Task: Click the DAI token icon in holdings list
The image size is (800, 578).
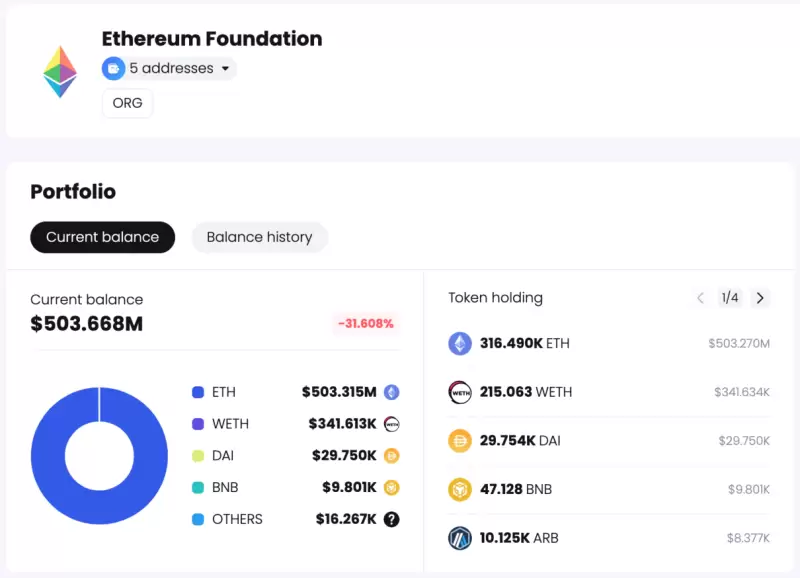Action: click(460, 441)
